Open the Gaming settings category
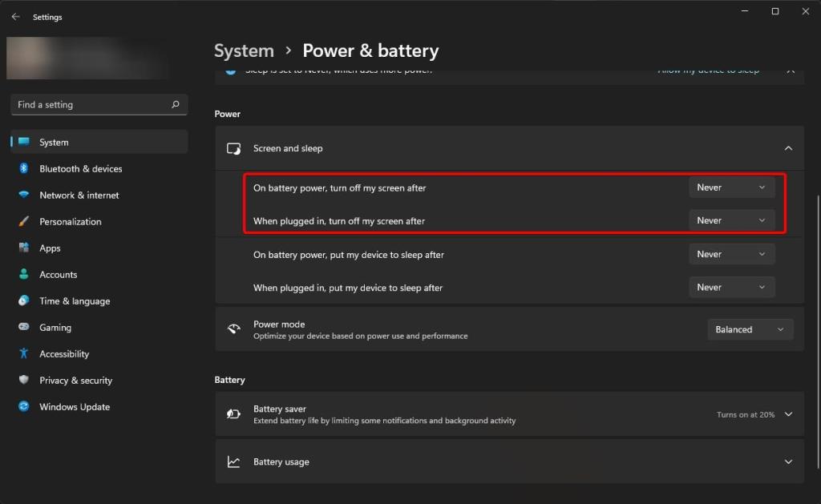This screenshot has width=821, height=504. pos(99,327)
